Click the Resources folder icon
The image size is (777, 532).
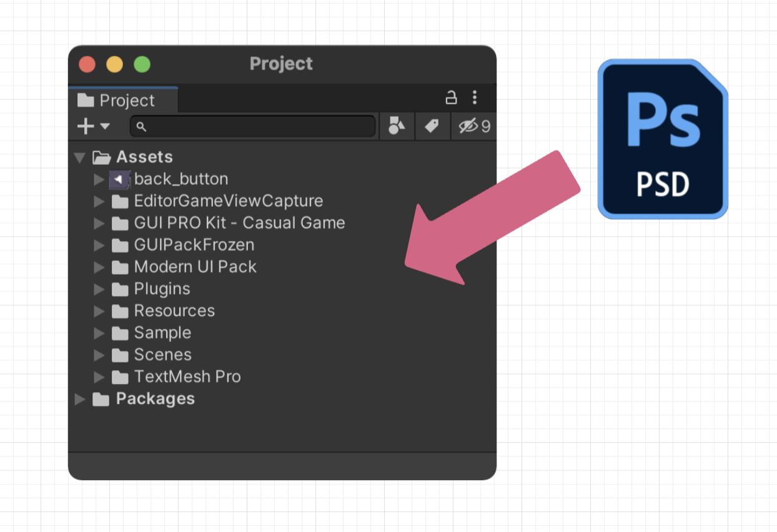[x=120, y=312]
